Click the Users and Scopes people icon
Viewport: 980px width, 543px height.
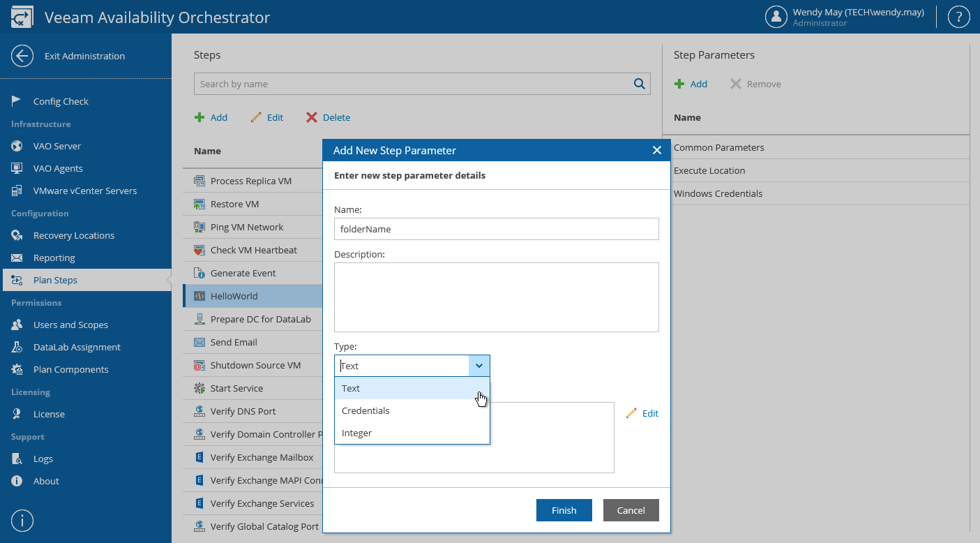coord(17,325)
